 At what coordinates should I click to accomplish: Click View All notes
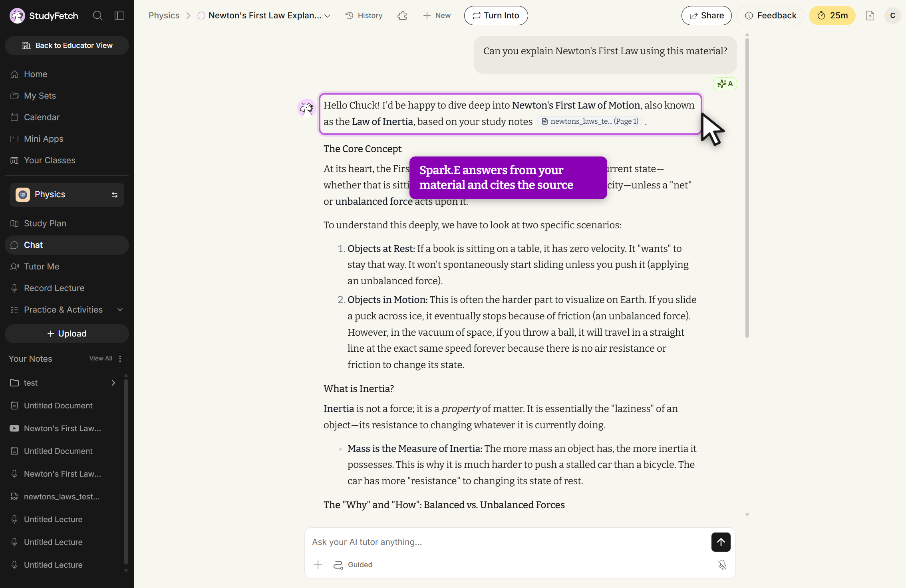coord(101,358)
